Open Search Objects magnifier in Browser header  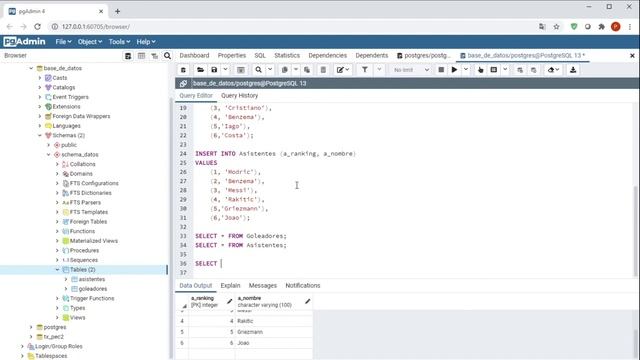(167, 56)
